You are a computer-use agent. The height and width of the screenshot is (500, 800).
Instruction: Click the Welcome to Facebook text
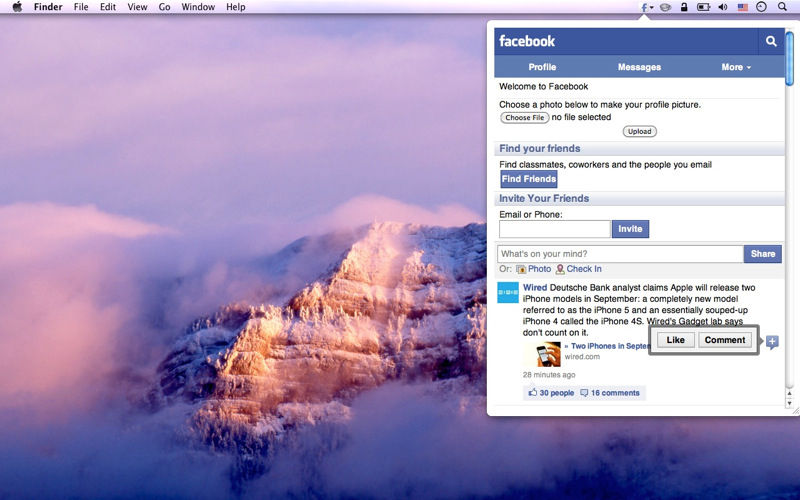click(543, 86)
